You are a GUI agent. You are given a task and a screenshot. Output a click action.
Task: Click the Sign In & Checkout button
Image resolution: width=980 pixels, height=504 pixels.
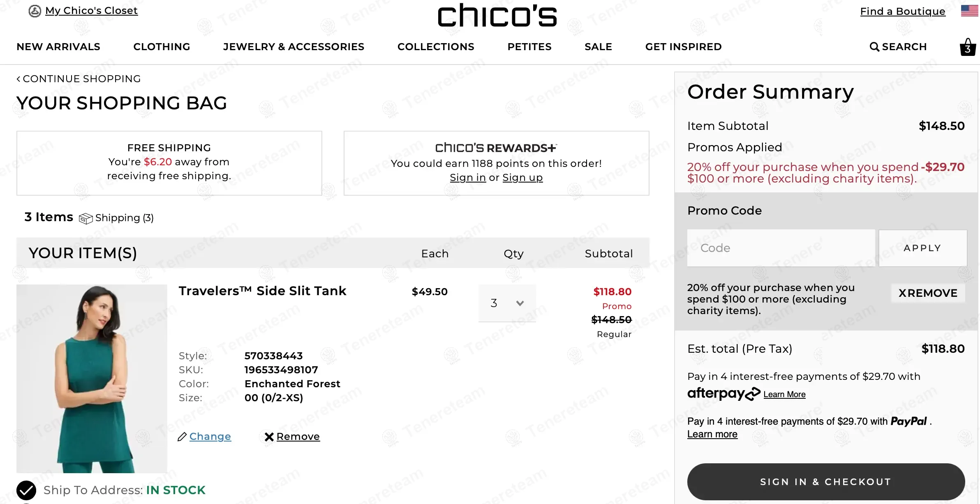coord(825,482)
